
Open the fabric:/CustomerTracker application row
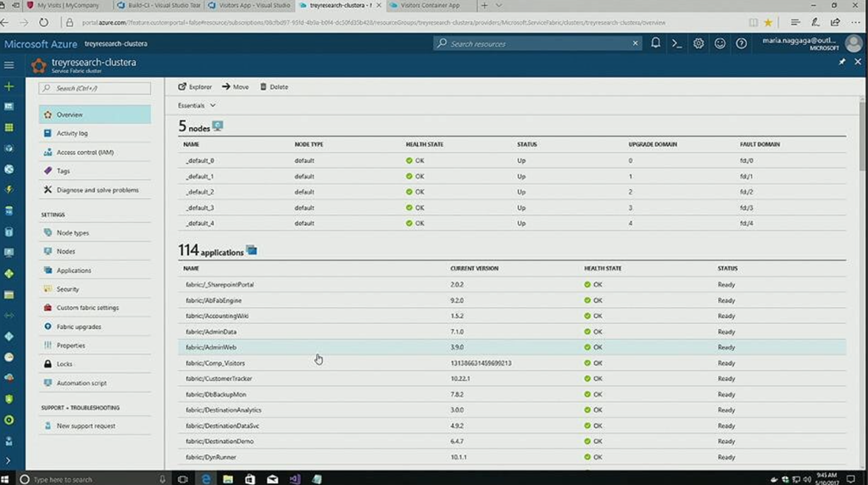(x=219, y=378)
